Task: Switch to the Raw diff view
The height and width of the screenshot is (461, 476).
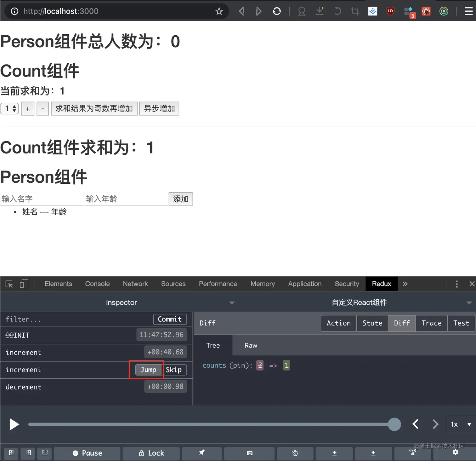Action: coord(251,345)
